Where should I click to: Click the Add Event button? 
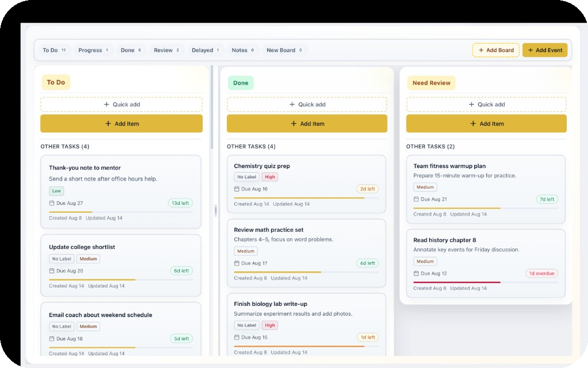tap(545, 50)
